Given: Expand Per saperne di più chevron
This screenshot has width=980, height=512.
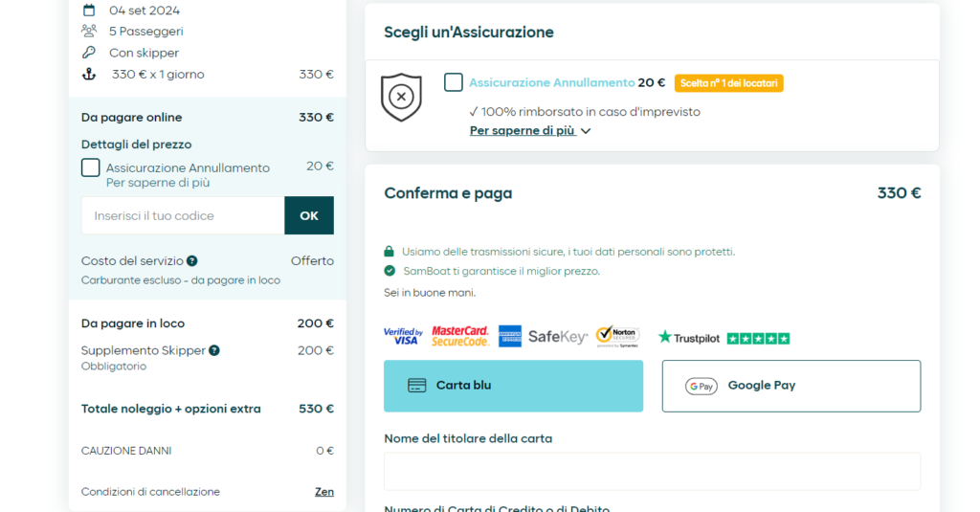Looking at the screenshot, I should click(586, 131).
